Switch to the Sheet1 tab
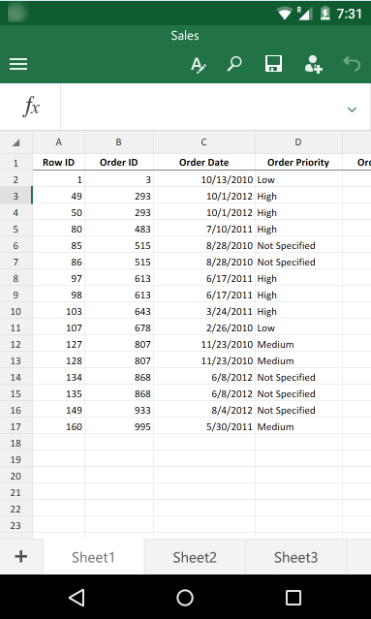Viewport: 371px width, 619px height. click(93, 557)
